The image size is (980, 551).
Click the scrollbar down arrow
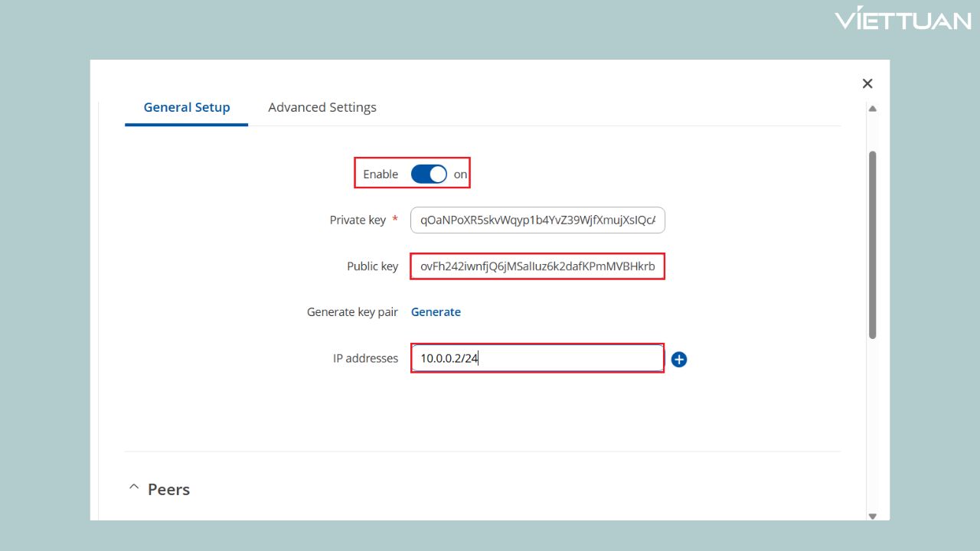(872, 516)
